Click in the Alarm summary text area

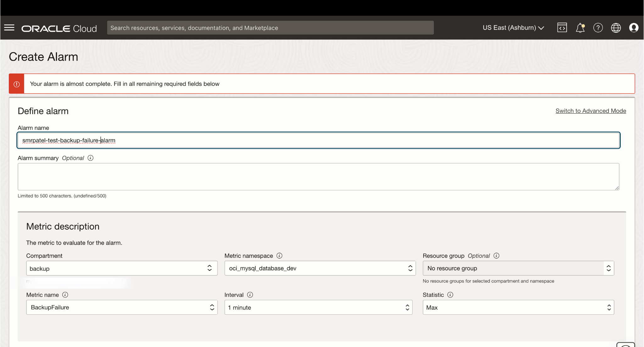pyautogui.click(x=318, y=176)
